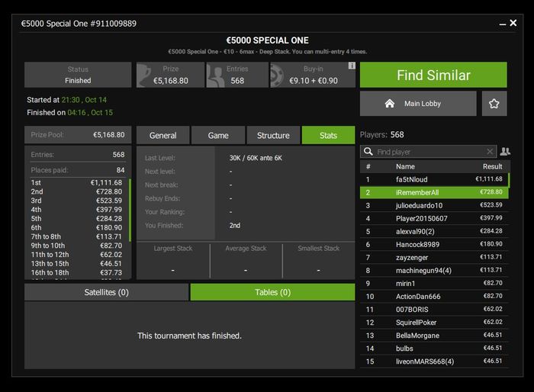Open the Game tab
The width and height of the screenshot is (534, 392).
click(218, 135)
